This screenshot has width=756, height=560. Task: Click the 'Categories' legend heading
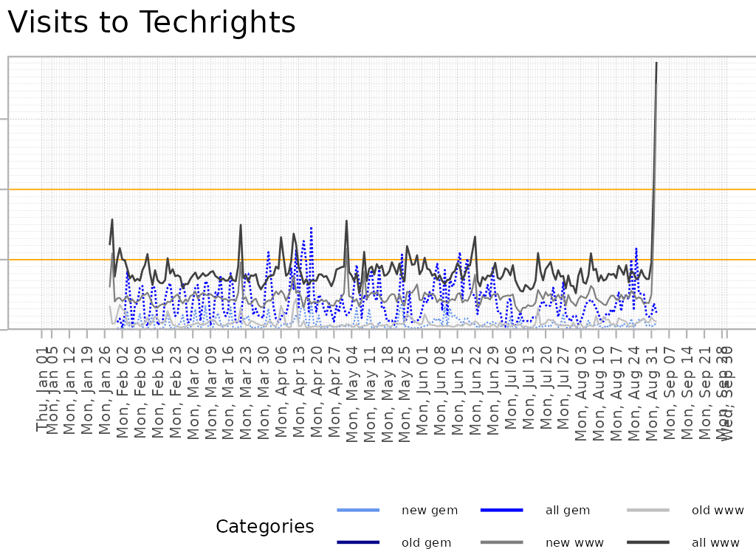point(265,526)
